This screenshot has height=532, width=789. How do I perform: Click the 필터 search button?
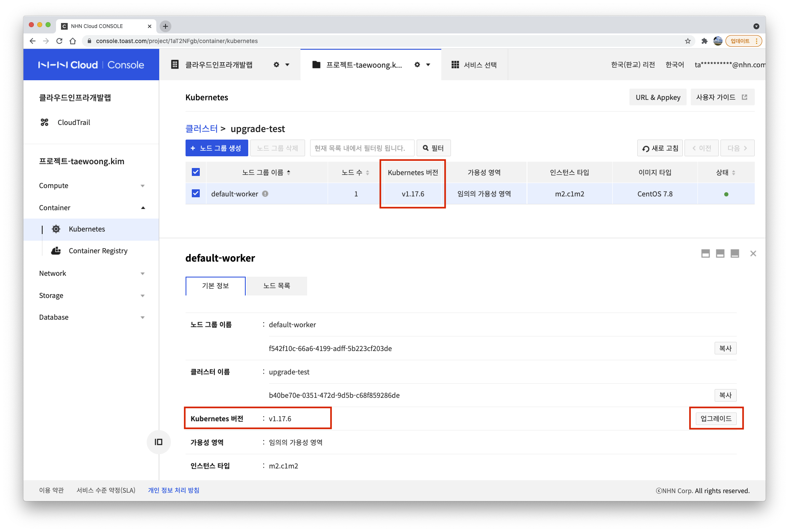[x=433, y=148]
